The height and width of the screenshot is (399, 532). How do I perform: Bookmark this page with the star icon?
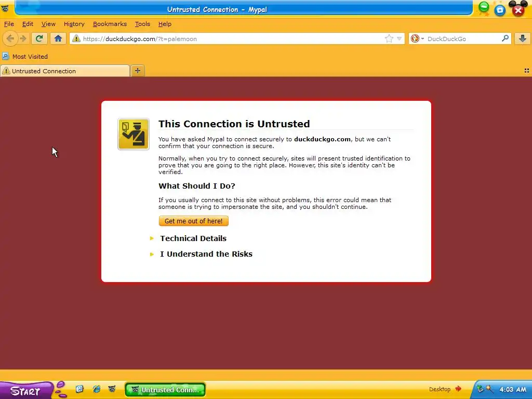pos(389,38)
